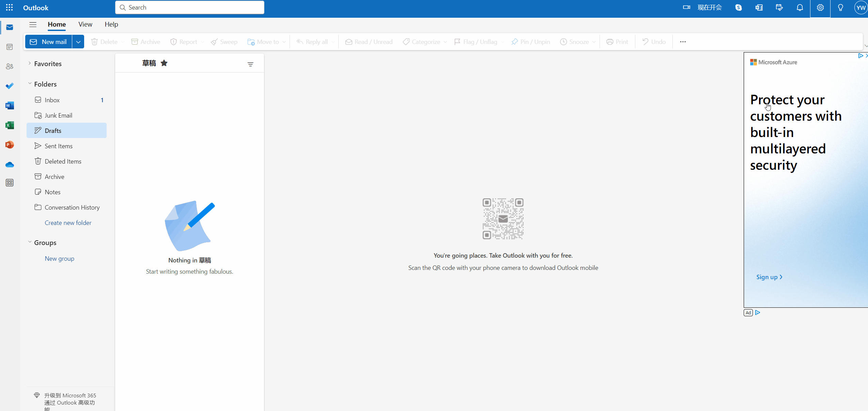This screenshot has height=411, width=868.
Task: Open Settings gear icon
Action: [x=820, y=7]
